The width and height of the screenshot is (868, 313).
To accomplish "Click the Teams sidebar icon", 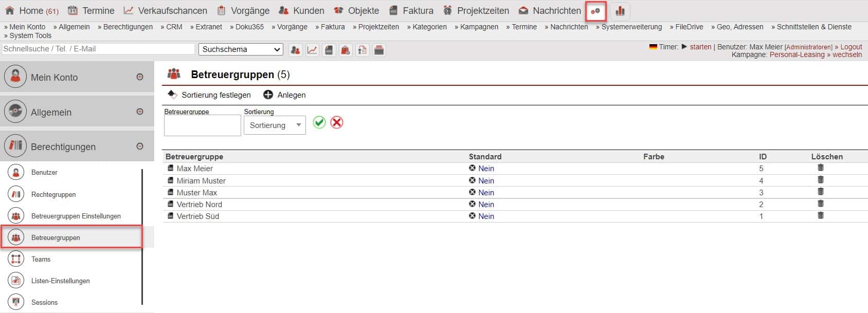I will (16, 259).
